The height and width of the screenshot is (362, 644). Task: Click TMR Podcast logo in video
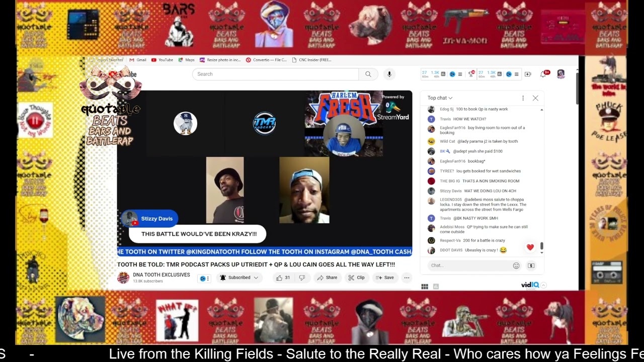click(x=264, y=123)
